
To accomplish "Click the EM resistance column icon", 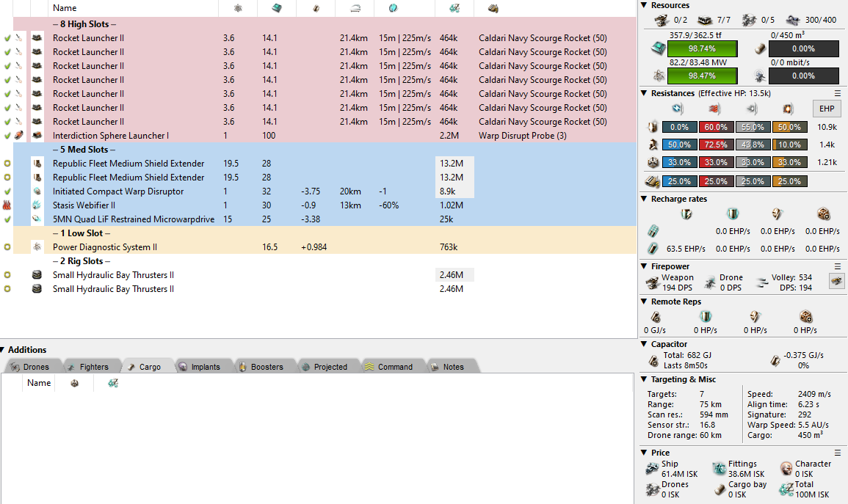I will [x=678, y=109].
